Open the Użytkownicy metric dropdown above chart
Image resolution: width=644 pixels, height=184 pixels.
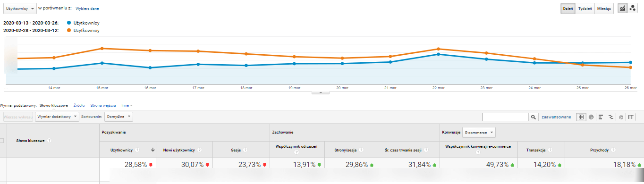tap(20, 8)
